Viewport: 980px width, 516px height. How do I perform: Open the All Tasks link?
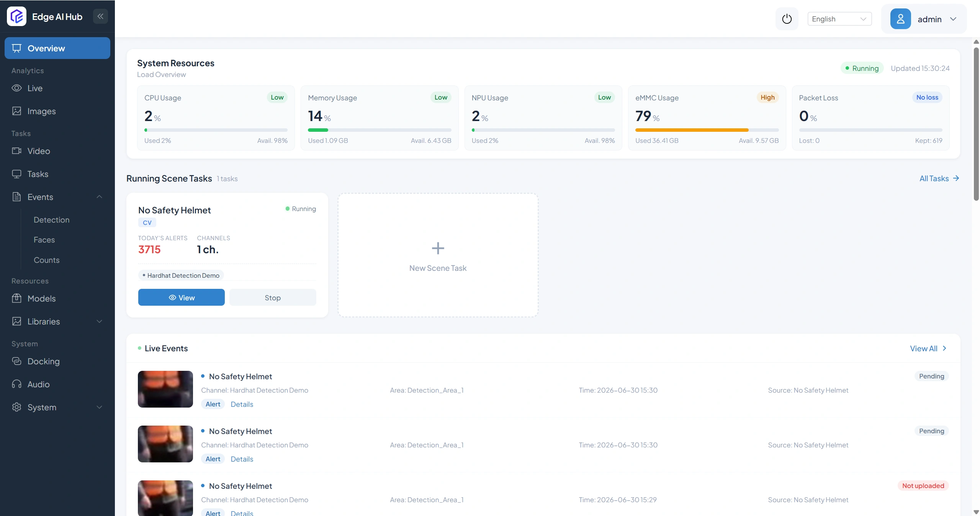939,179
